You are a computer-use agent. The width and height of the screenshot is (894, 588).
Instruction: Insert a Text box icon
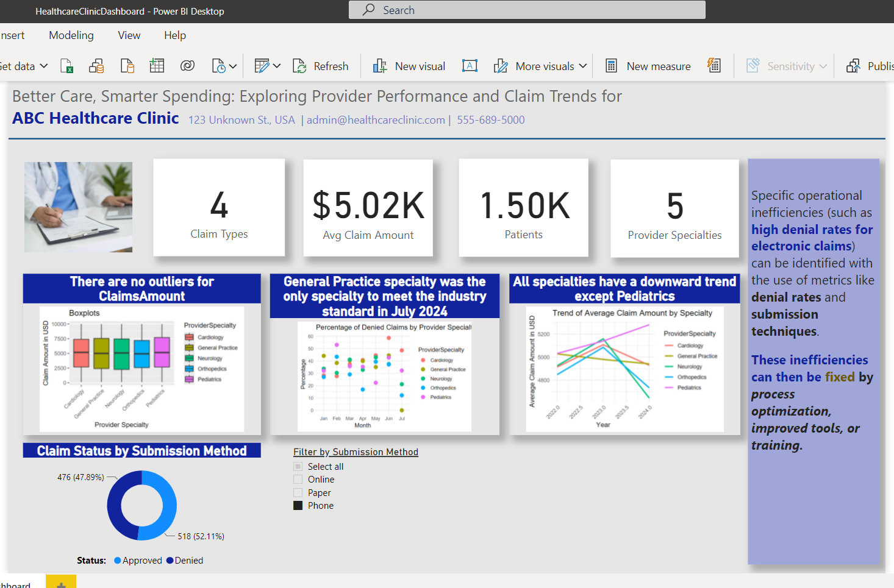[470, 66]
